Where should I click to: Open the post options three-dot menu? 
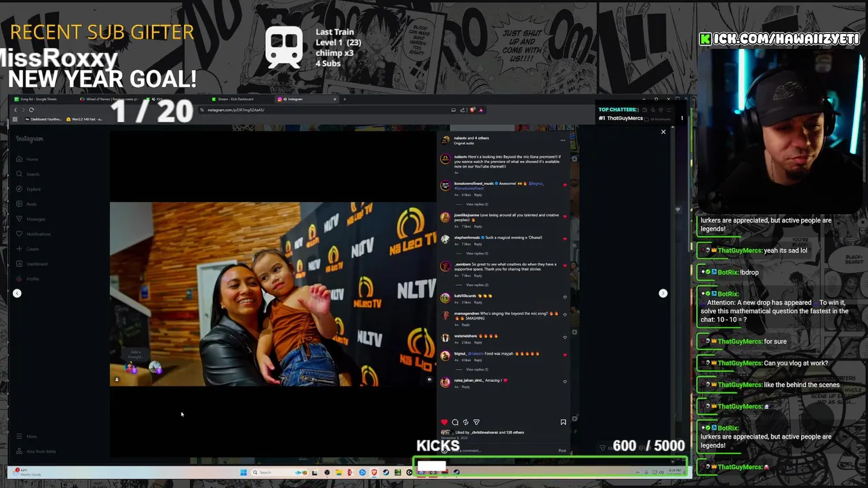pyautogui.click(x=562, y=140)
